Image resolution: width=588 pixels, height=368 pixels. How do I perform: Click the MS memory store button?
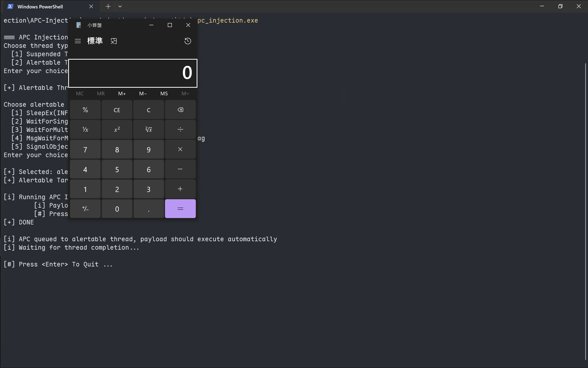pos(164,94)
